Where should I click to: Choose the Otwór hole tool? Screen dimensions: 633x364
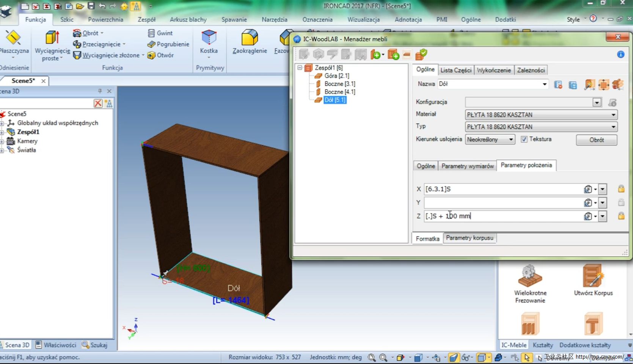(160, 55)
